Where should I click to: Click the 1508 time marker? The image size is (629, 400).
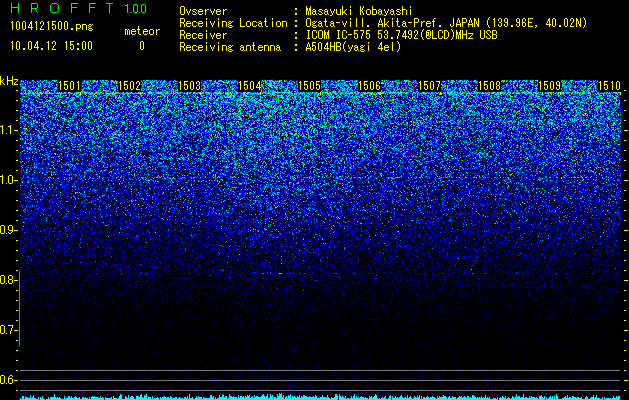[x=490, y=86]
